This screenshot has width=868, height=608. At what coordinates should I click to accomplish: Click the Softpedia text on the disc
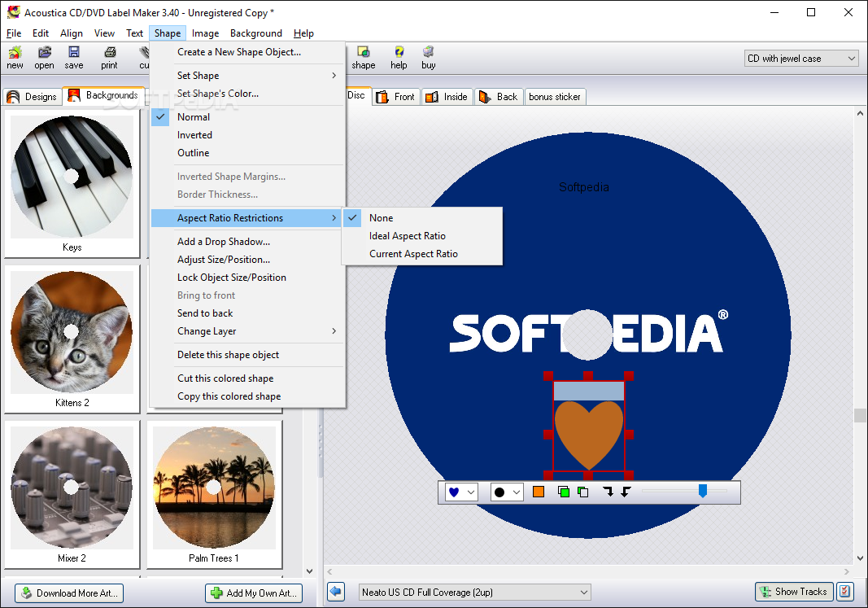coord(583,187)
